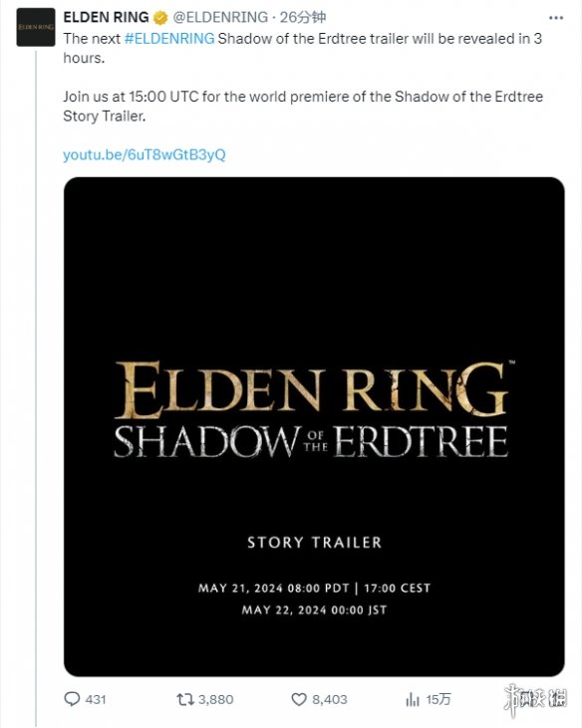This screenshot has width=582, height=728.
Task: Click the gold verified badge
Action: click(160, 18)
